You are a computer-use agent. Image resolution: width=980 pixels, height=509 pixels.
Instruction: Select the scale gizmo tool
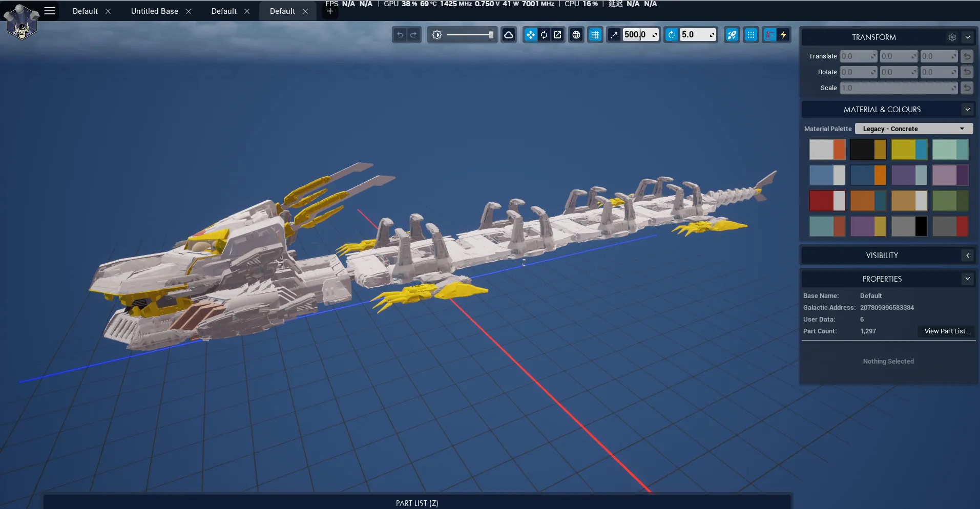[x=557, y=35]
